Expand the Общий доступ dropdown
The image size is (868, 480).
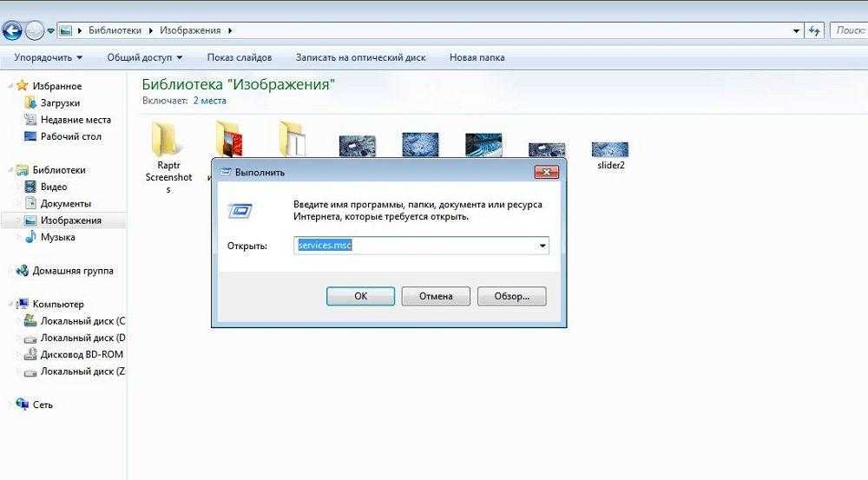(x=145, y=57)
